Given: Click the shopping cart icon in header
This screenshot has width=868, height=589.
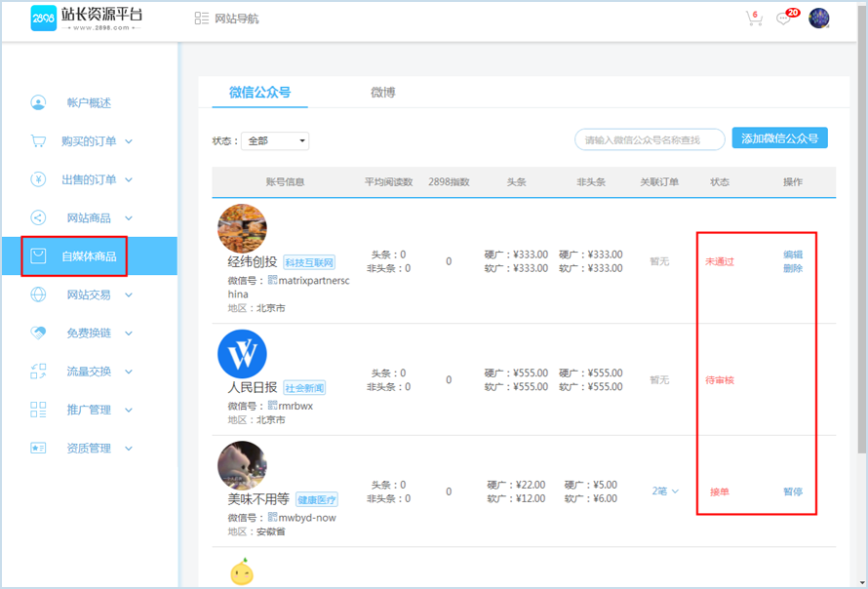Looking at the screenshot, I should (x=753, y=19).
